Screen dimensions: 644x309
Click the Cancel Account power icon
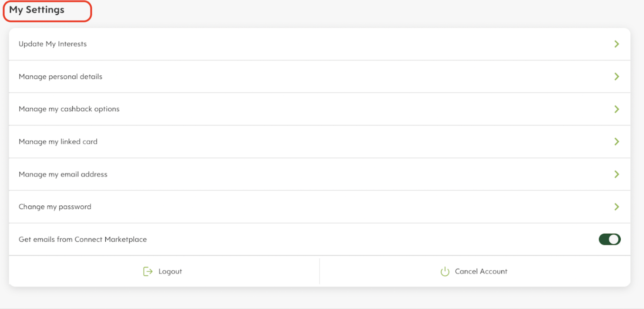coord(445,271)
